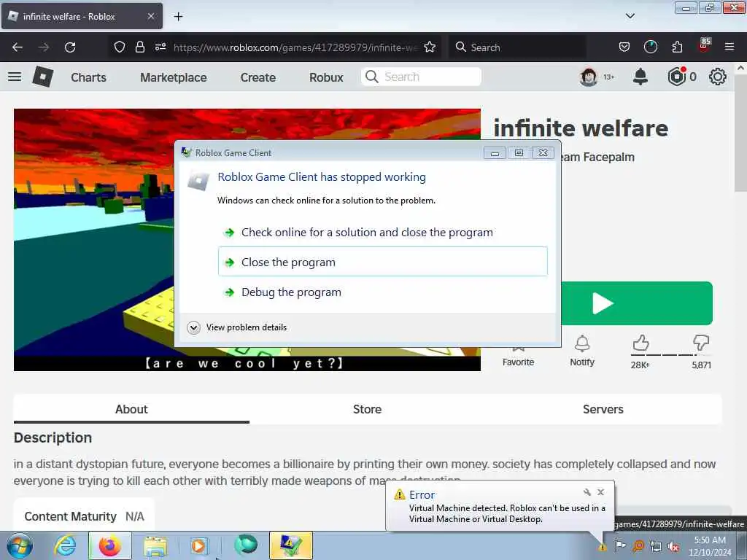Open Windows Explorer from taskbar
This screenshot has width=747, height=560.
tap(156, 545)
